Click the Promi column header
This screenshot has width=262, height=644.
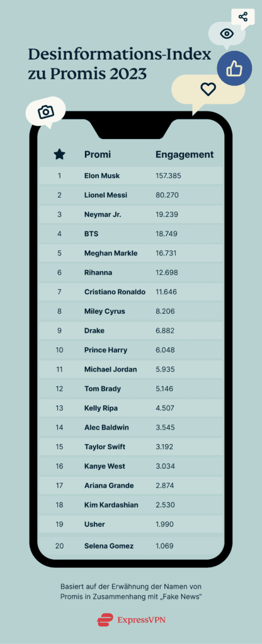98,155
